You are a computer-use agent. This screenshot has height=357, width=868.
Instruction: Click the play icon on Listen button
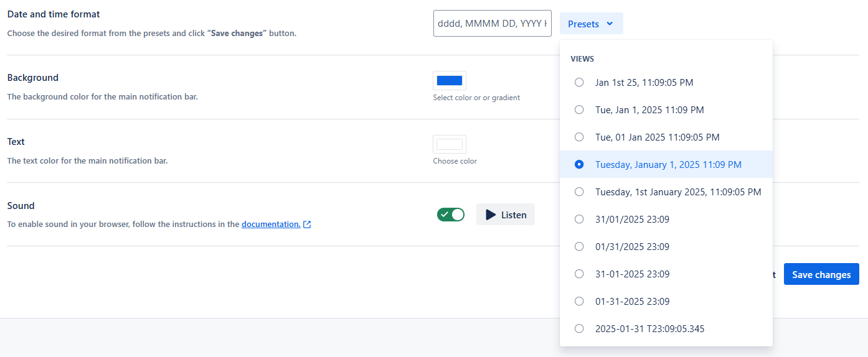click(491, 215)
